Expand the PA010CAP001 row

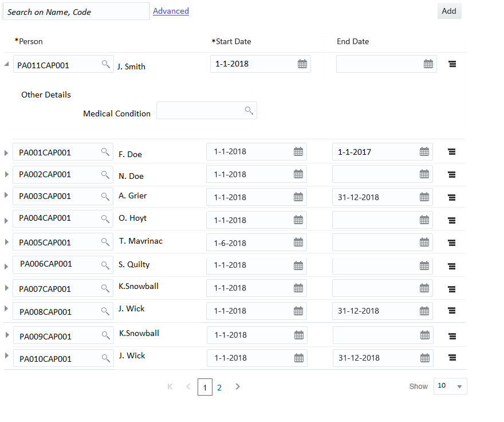7,355
